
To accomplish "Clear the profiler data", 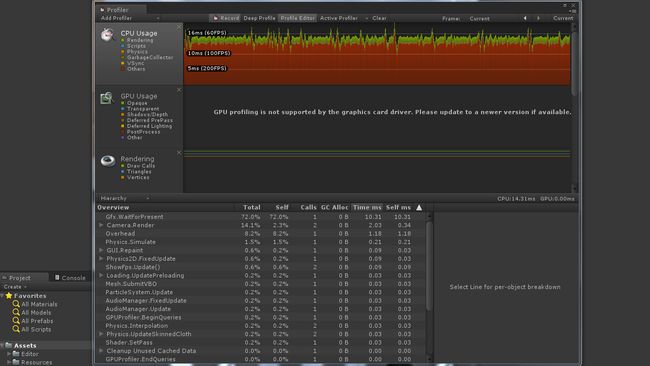I will (379, 18).
